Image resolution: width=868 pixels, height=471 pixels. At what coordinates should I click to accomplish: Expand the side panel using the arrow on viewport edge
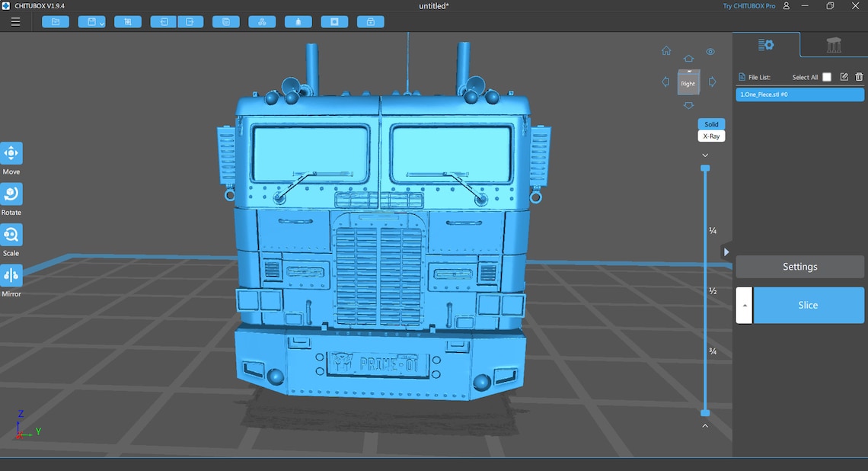coord(726,251)
